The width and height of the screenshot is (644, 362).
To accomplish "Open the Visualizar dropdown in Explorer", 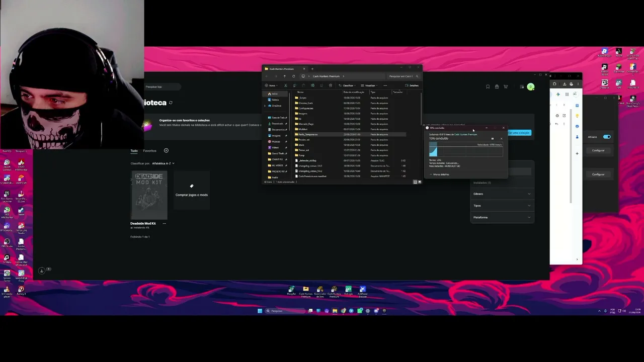I will point(370,85).
